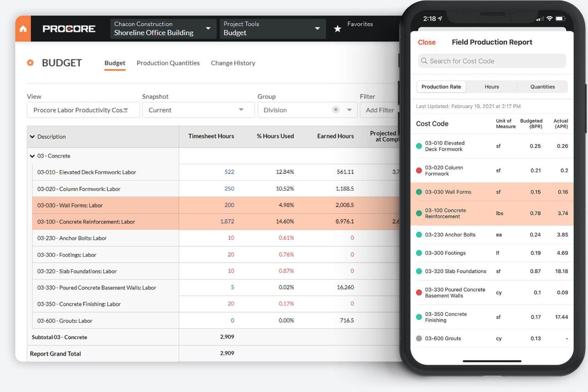Click the phone Wi-Fi status icon
The width and height of the screenshot is (588, 392).
click(550, 19)
